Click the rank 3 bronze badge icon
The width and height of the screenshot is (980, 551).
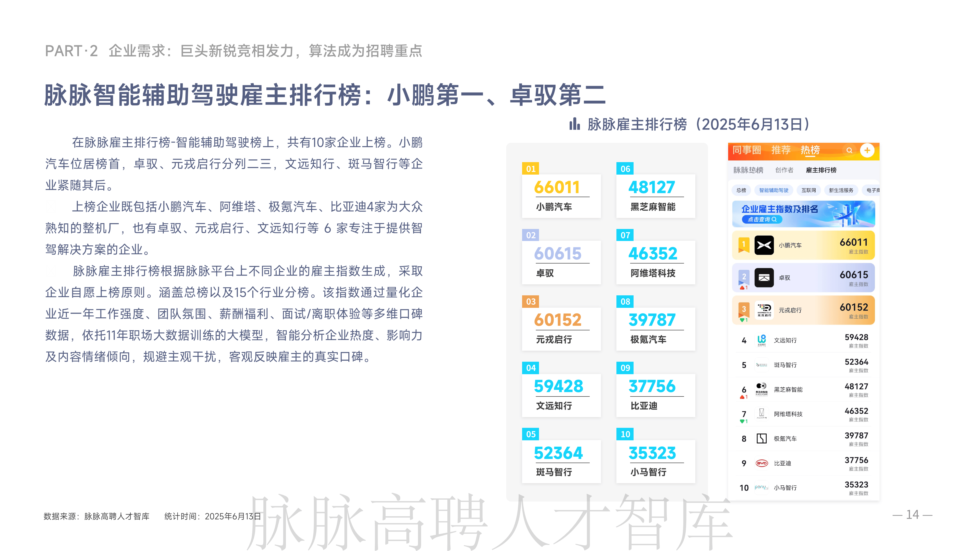pyautogui.click(x=743, y=310)
